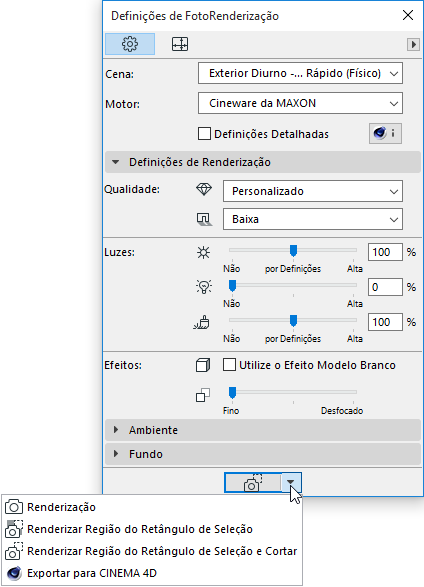This screenshot has width=424, height=587.
Task: Click the sun light percentage field
Action: [385, 252]
